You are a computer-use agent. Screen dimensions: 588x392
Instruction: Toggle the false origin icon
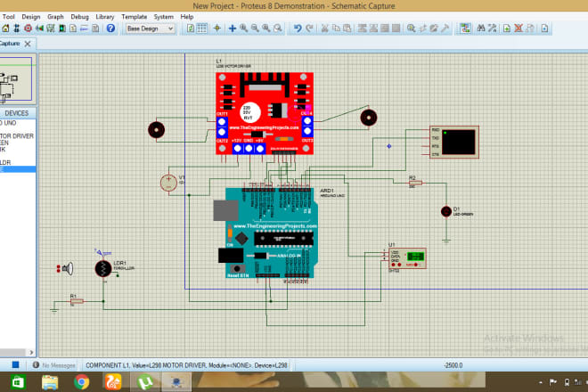216,29
